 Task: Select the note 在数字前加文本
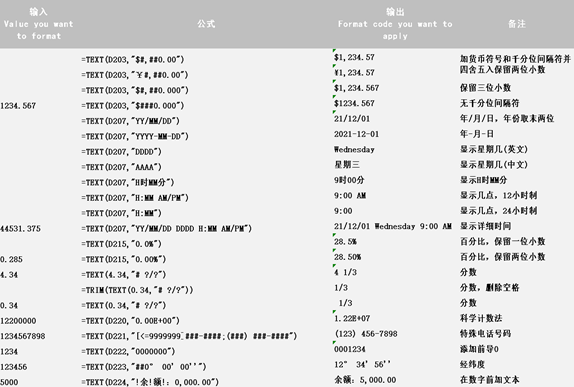click(x=490, y=380)
